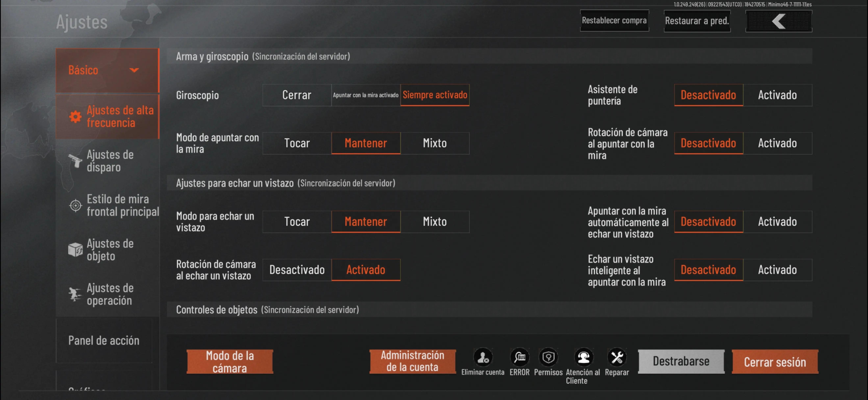
Task: Collapse the Básico category dropdown
Action: [107, 70]
